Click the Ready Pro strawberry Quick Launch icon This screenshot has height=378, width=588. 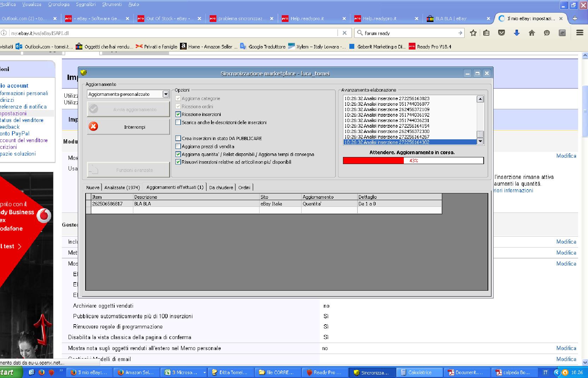click(52, 372)
